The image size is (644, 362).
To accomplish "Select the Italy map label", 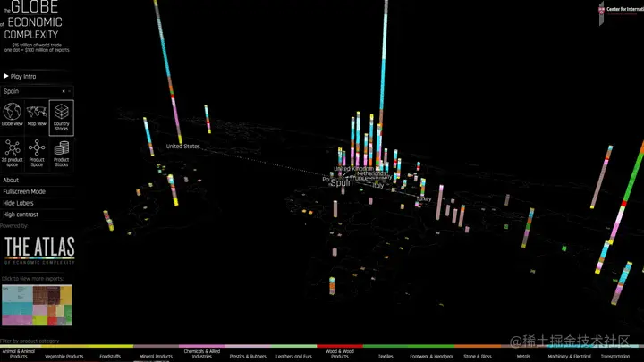I will [378, 186].
